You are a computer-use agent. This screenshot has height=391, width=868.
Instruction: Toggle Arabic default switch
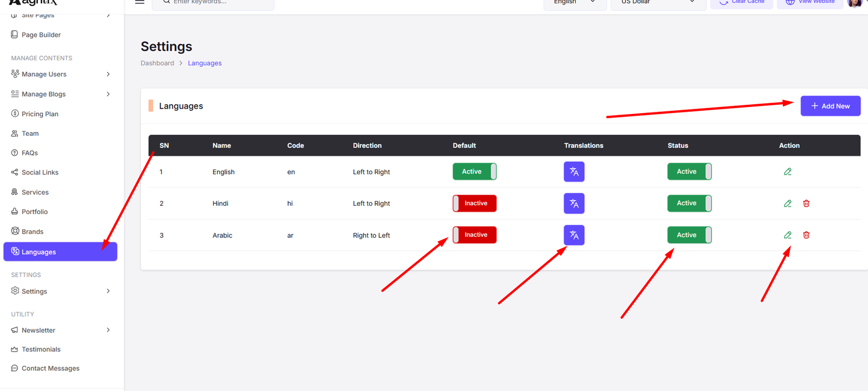pyautogui.click(x=475, y=235)
